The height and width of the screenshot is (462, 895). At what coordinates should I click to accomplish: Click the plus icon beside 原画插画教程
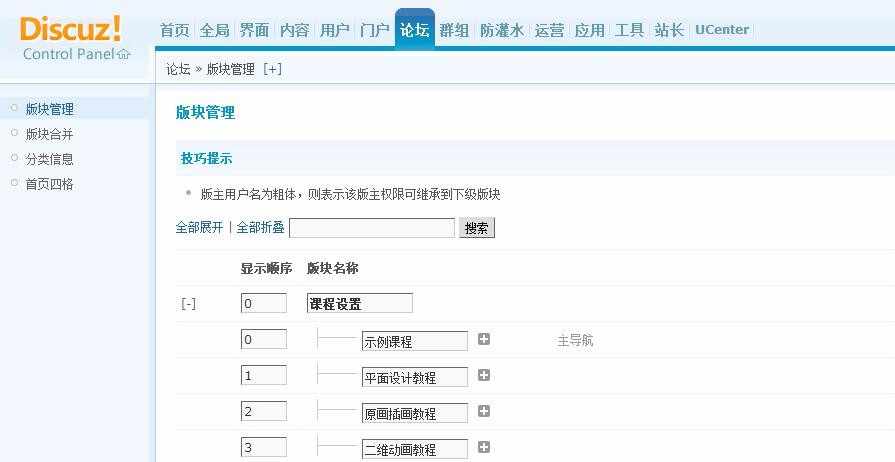tap(483, 411)
